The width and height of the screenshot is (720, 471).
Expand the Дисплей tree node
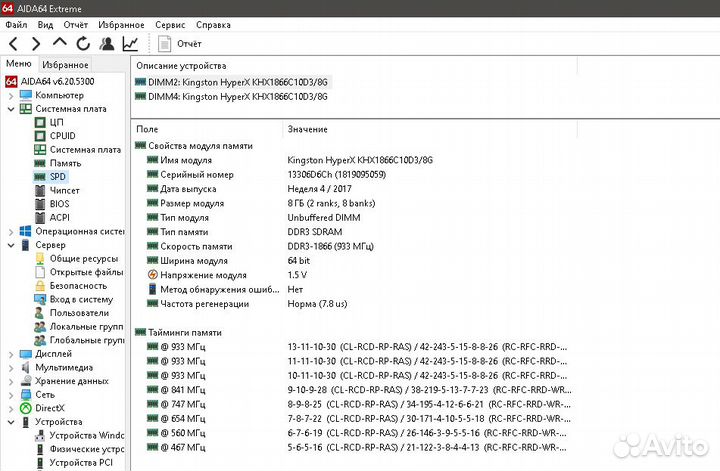(x=11, y=354)
